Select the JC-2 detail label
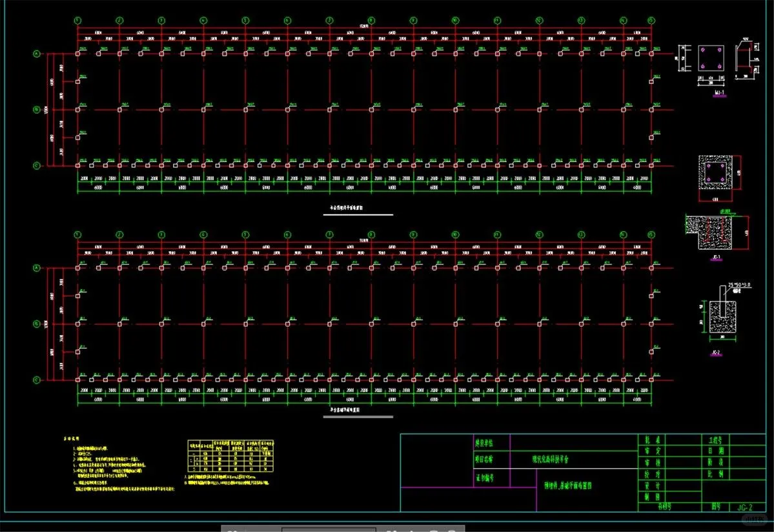Image resolution: width=774 pixels, height=532 pixels. (x=717, y=353)
